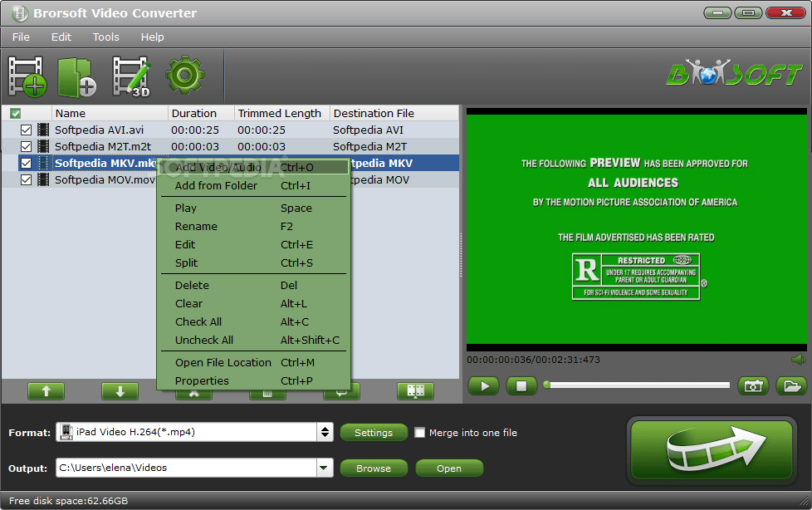This screenshot has width=812, height=510.
Task: Choose Uncheck All in context menu
Action: 253,340
